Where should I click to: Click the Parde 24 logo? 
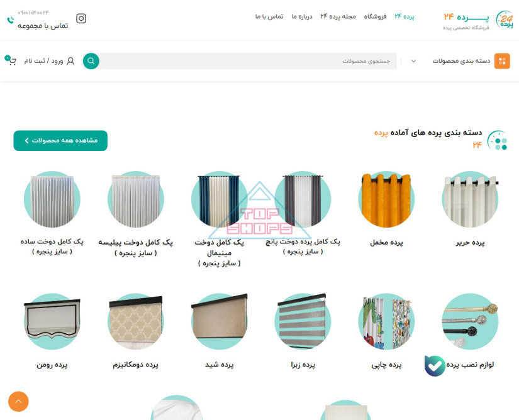point(478,20)
